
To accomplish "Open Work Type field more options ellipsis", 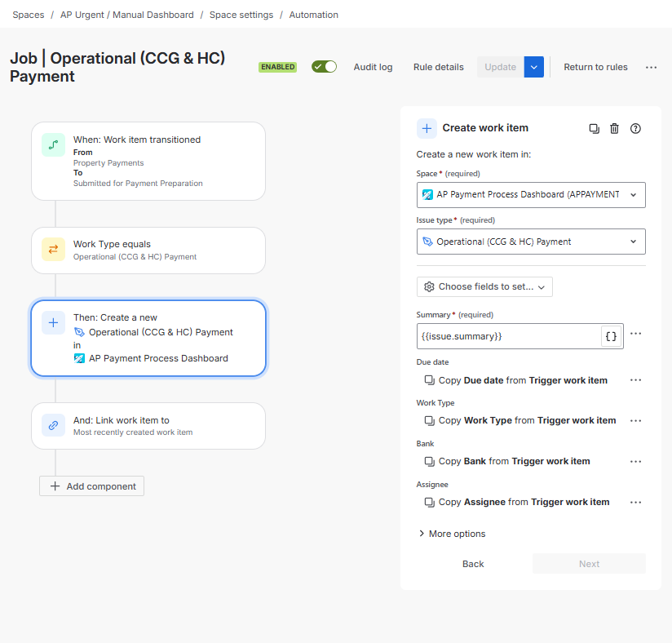I will 635,421.
